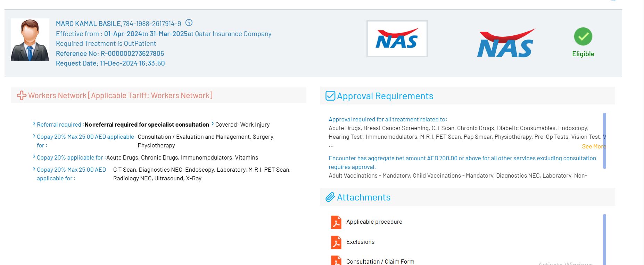The height and width of the screenshot is (265, 644).
Task: Click the Attachments paperclip icon
Action: (330, 197)
